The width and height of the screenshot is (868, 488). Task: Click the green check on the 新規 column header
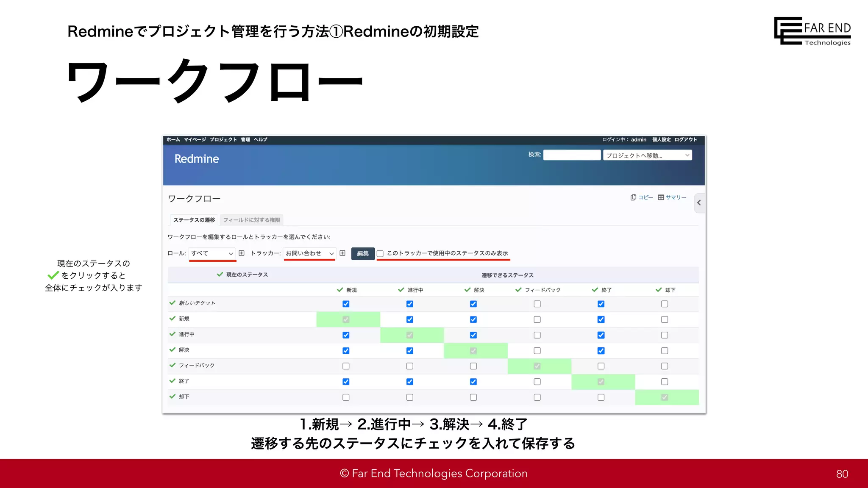point(340,290)
